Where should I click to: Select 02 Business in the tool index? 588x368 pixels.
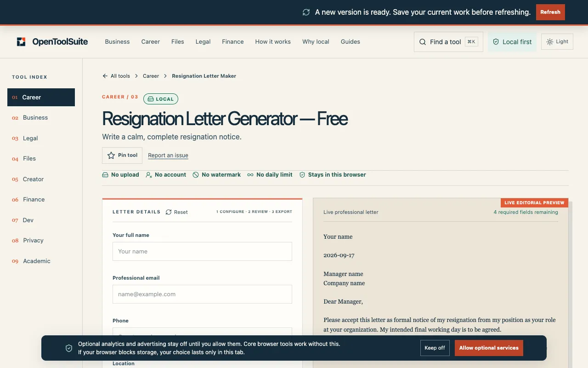click(x=41, y=118)
